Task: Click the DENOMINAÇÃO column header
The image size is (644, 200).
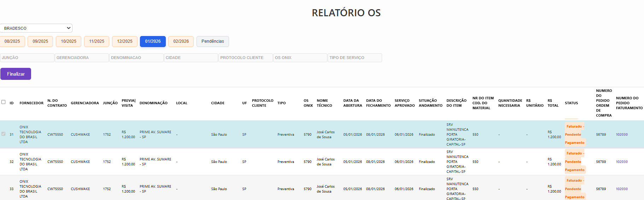Action: tap(153, 103)
